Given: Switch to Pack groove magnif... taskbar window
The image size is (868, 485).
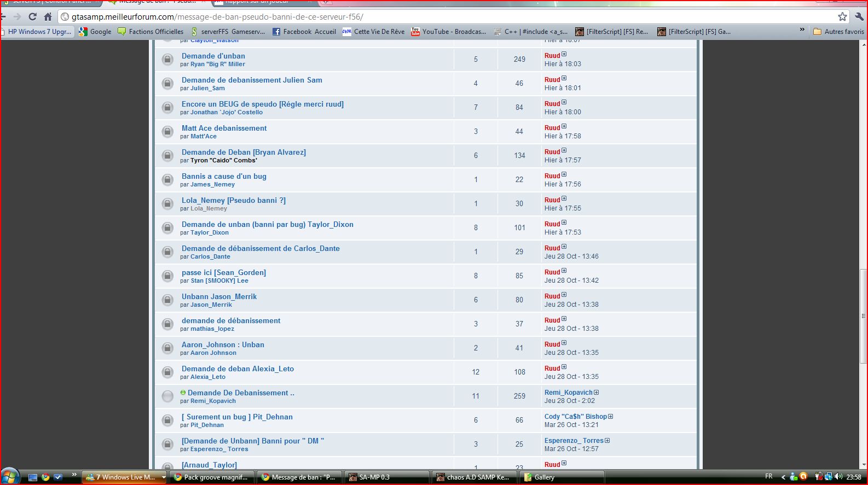Looking at the screenshot, I should pyautogui.click(x=212, y=477).
